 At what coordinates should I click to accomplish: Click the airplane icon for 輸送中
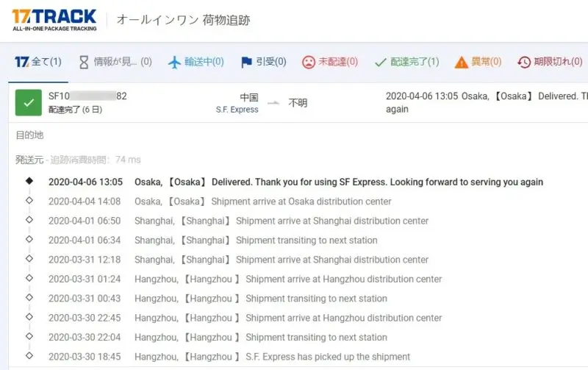(x=175, y=62)
